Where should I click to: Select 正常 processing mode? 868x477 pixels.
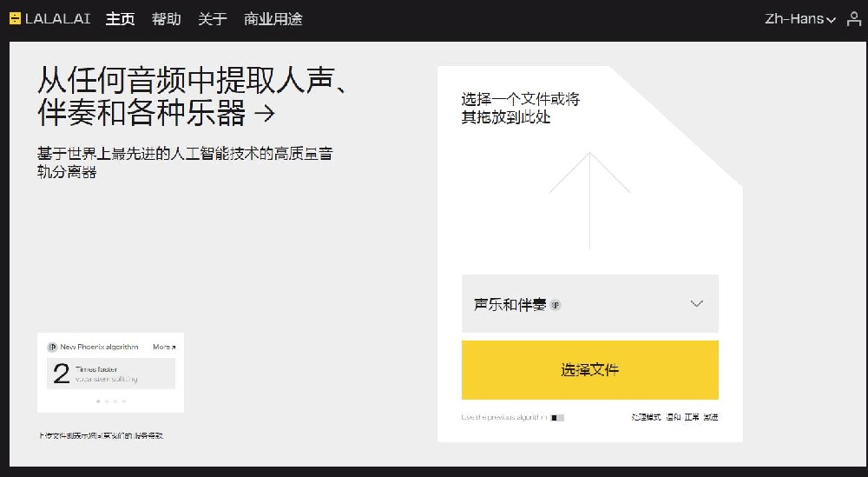pos(692,417)
